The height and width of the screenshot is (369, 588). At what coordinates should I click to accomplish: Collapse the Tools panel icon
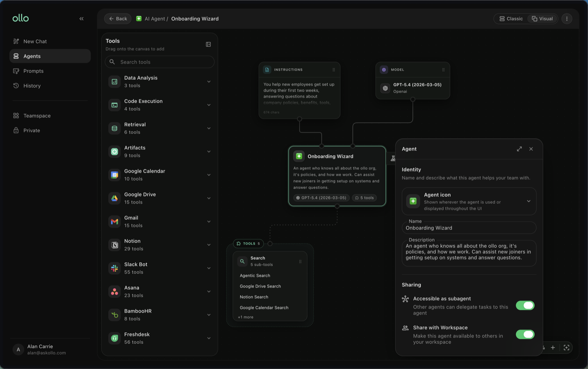(208, 44)
